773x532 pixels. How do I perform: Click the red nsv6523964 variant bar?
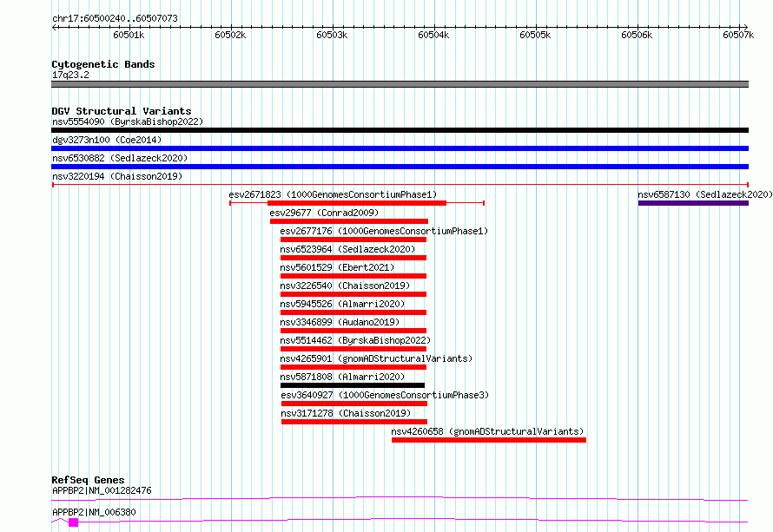[353, 258]
